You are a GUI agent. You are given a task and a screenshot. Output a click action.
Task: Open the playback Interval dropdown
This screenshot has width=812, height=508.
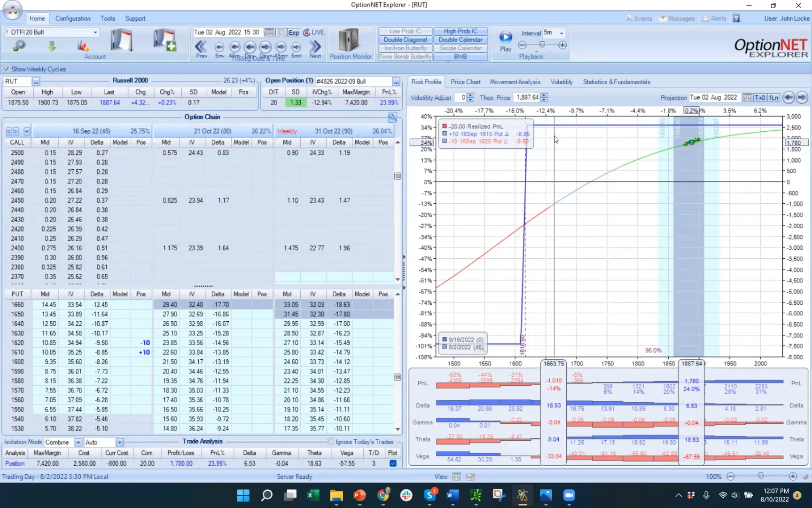tap(562, 33)
